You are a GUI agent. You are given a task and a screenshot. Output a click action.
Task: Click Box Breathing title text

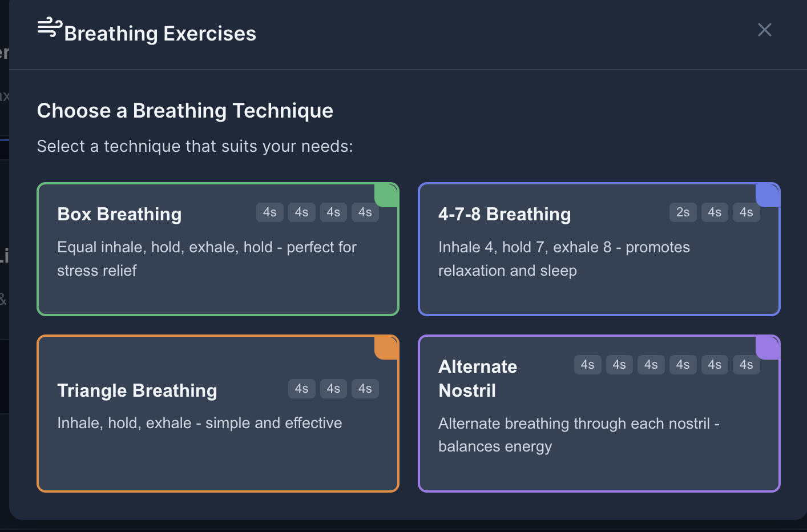pyautogui.click(x=119, y=214)
